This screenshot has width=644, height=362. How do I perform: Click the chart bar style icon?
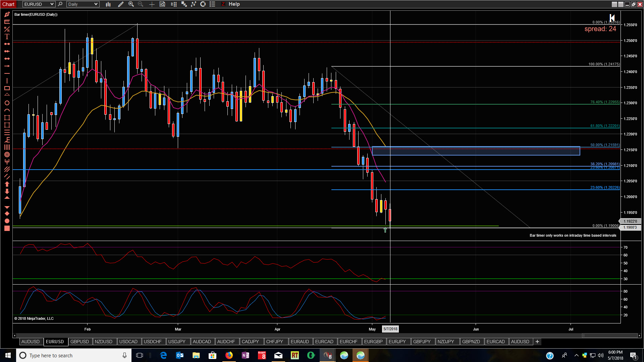click(108, 4)
